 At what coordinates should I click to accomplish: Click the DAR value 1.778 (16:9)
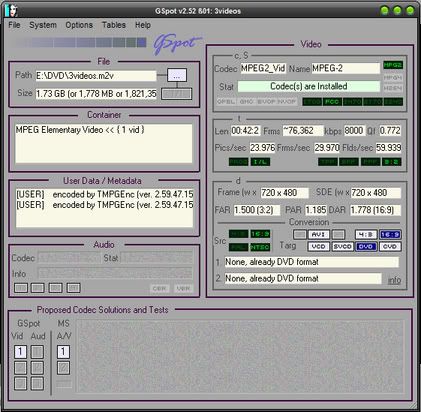coord(375,210)
